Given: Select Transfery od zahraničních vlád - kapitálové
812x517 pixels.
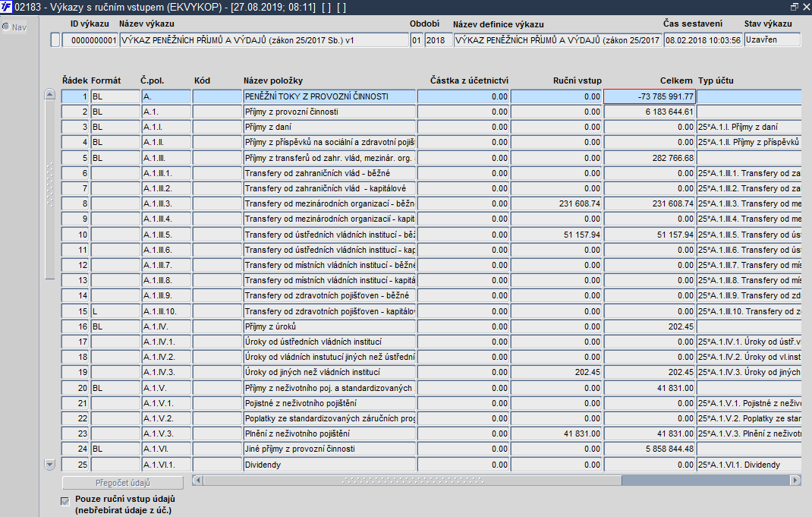Looking at the screenshot, I should click(x=329, y=188).
